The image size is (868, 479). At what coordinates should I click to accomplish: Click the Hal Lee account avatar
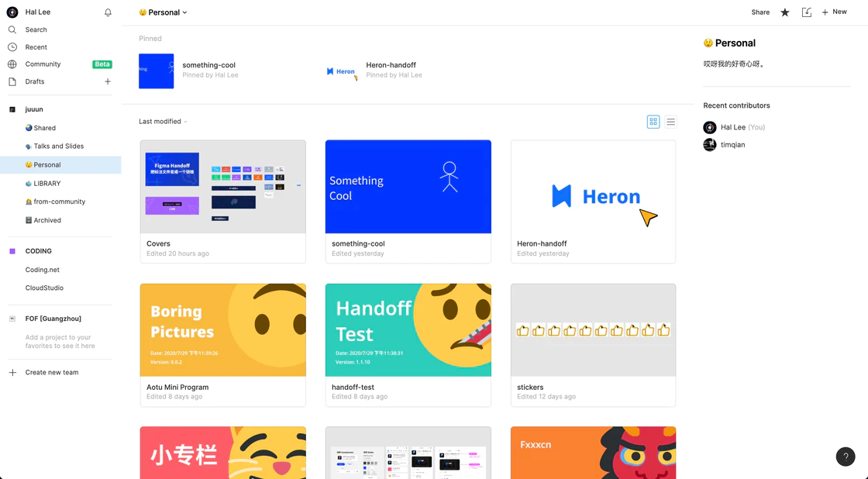coord(12,12)
